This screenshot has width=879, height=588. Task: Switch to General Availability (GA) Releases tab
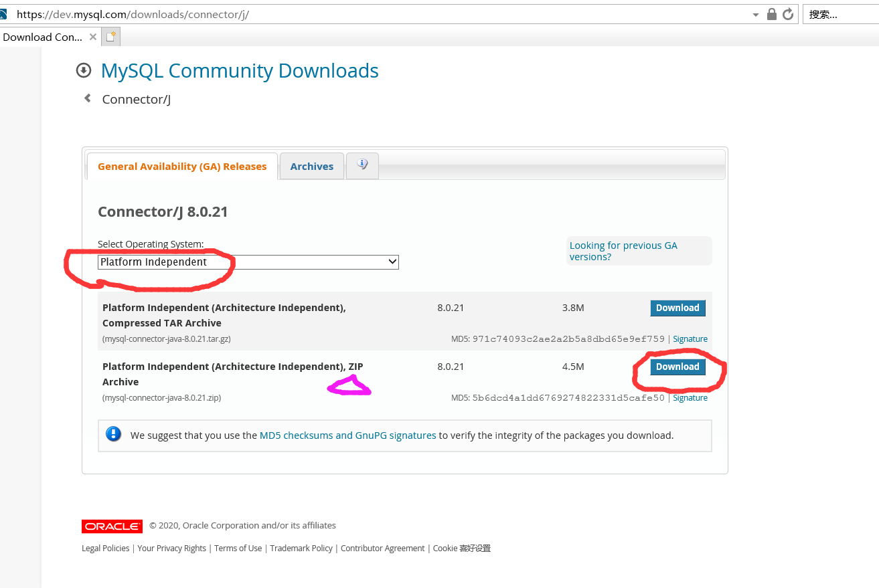pos(182,166)
